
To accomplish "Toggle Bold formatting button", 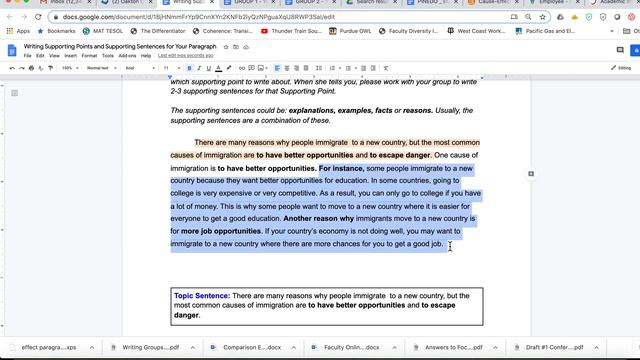I will tap(189, 68).
